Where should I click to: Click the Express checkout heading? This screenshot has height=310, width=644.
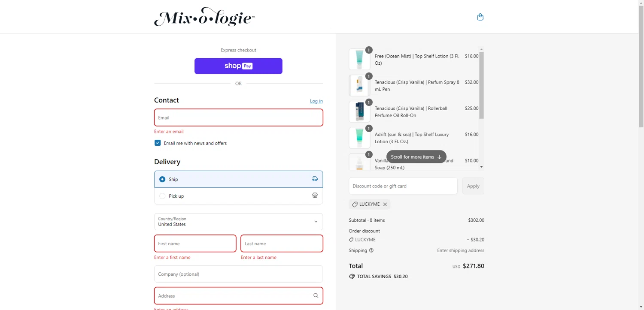pos(238,50)
